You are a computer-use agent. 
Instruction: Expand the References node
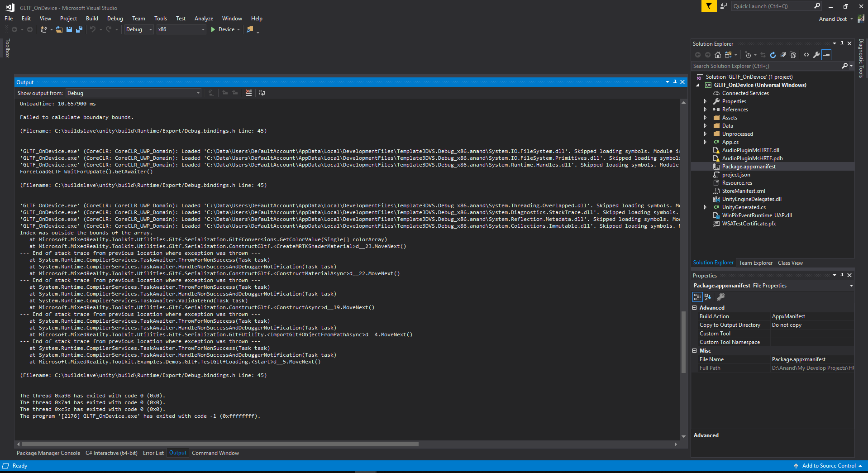coord(706,109)
